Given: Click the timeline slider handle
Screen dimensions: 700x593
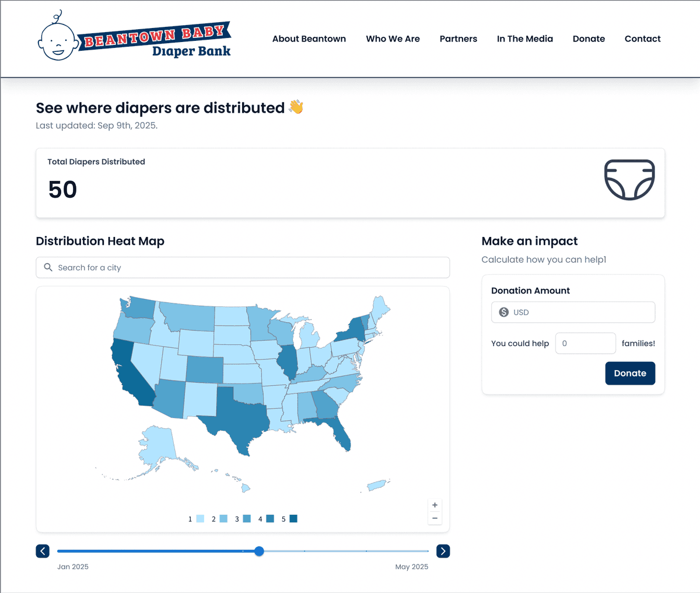Looking at the screenshot, I should tap(260, 551).
